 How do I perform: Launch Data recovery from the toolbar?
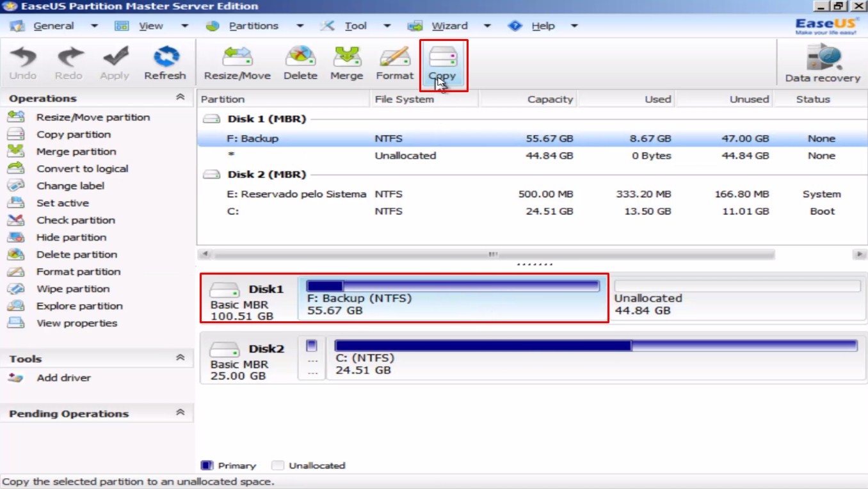point(823,63)
